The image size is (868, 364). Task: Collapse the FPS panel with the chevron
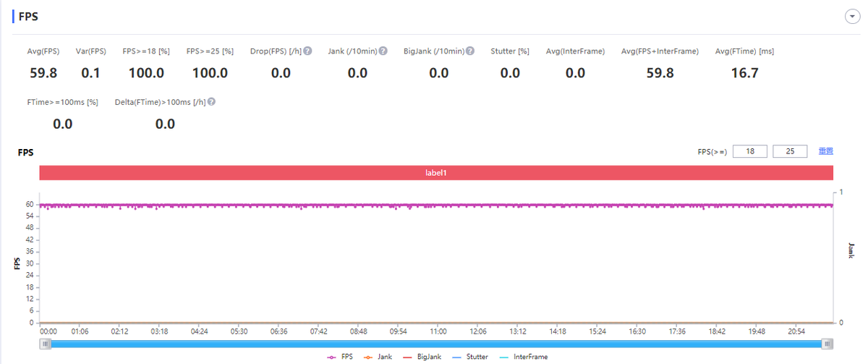tap(851, 17)
